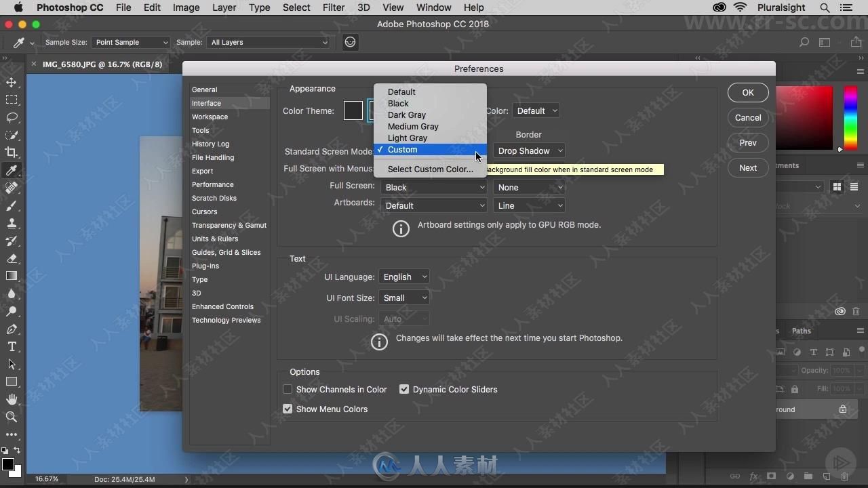This screenshot has width=868, height=488.
Task: Click the Filter for type layers icon
Action: click(x=814, y=352)
